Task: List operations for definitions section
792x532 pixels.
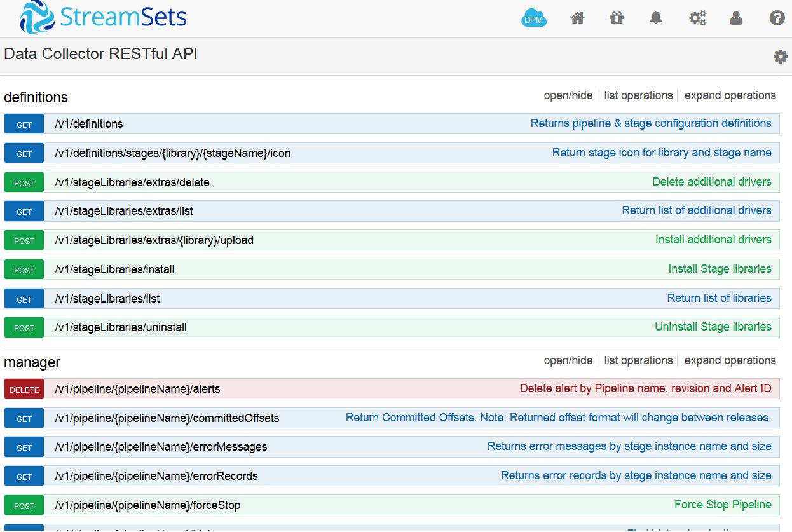Action: (638, 95)
